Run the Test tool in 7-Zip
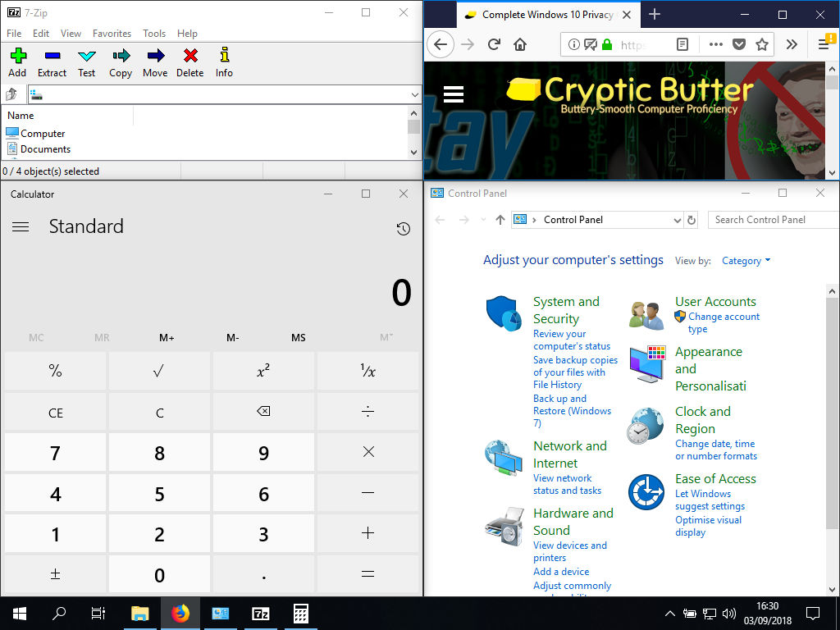The image size is (840, 630). tap(86, 62)
